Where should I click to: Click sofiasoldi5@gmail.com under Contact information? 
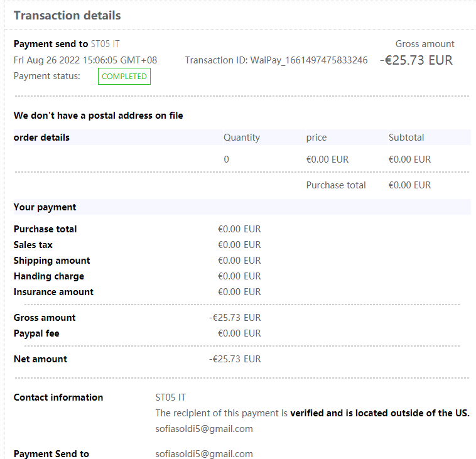(204, 429)
